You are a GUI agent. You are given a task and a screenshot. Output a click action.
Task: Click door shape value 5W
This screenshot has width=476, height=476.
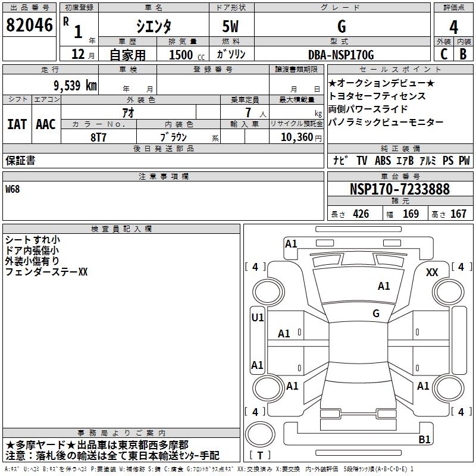click(x=230, y=26)
